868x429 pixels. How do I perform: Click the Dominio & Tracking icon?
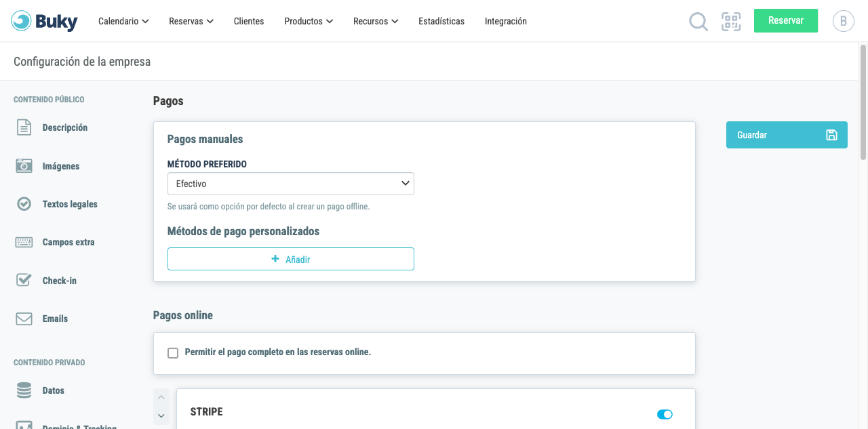(x=24, y=426)
